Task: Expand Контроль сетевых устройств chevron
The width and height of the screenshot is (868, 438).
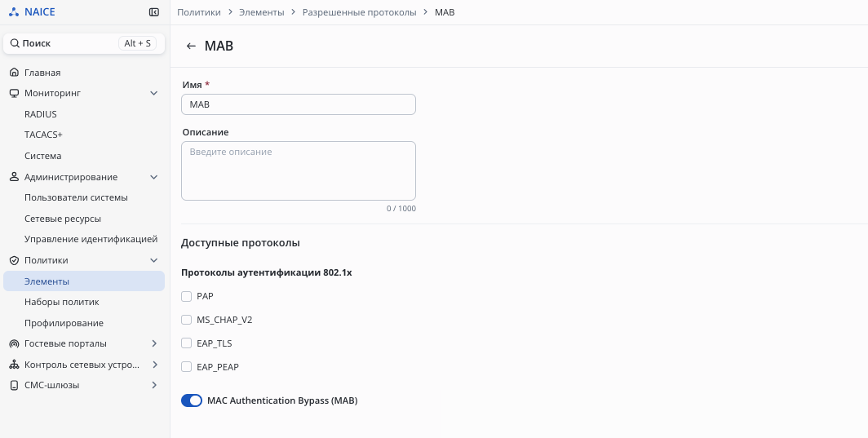Action: click(x=154, y=365)
